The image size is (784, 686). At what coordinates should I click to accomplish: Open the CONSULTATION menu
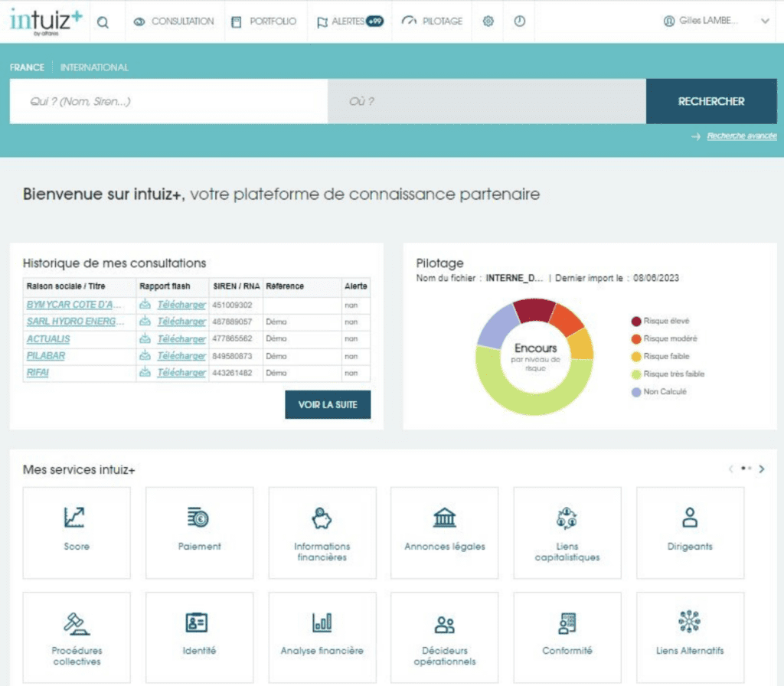click(x=174, y=21)
